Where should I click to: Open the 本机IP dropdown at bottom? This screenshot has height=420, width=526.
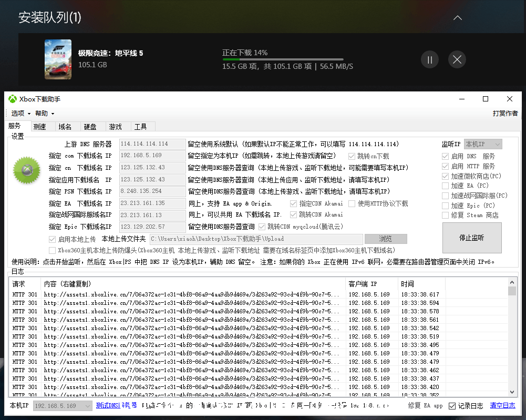pyautogui.click(x=63, y=406)
